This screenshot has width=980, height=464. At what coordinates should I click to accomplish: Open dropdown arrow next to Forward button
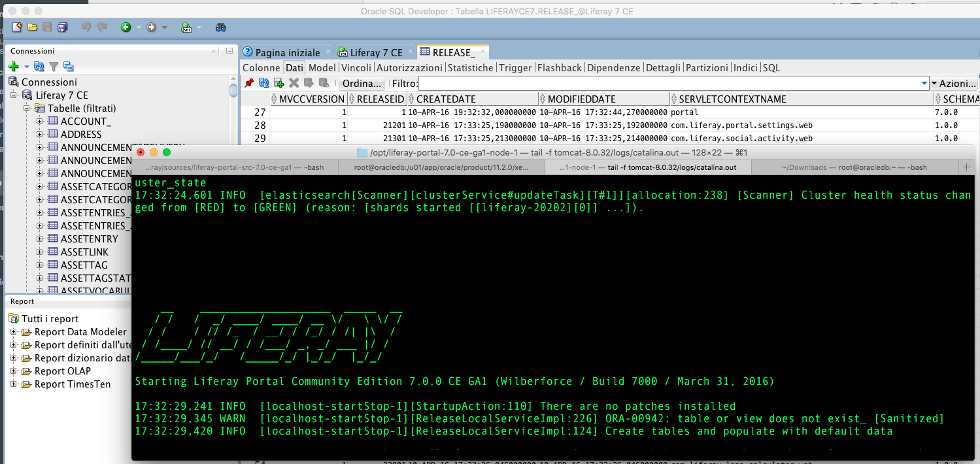pos(165,27)
